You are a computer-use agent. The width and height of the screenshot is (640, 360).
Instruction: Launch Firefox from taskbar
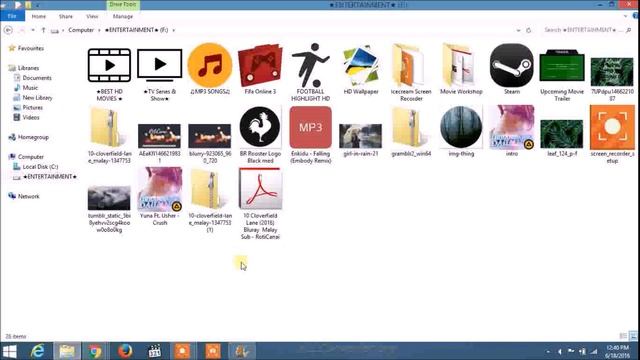tap(125, 351)
